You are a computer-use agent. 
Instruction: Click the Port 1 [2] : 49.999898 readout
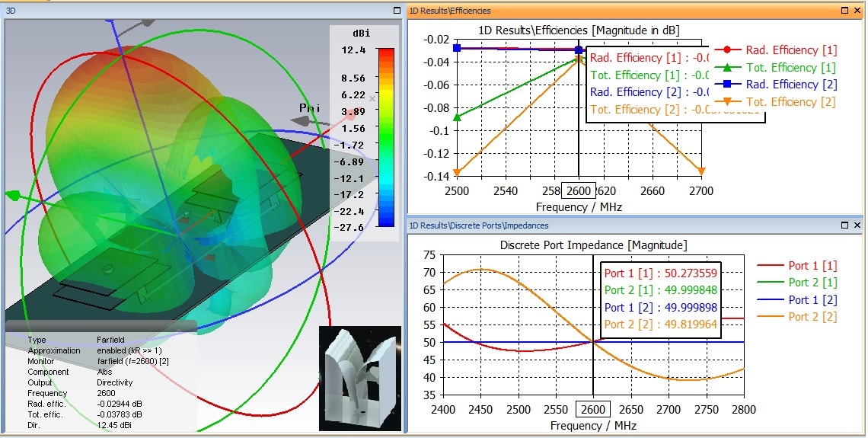point(661,307)
